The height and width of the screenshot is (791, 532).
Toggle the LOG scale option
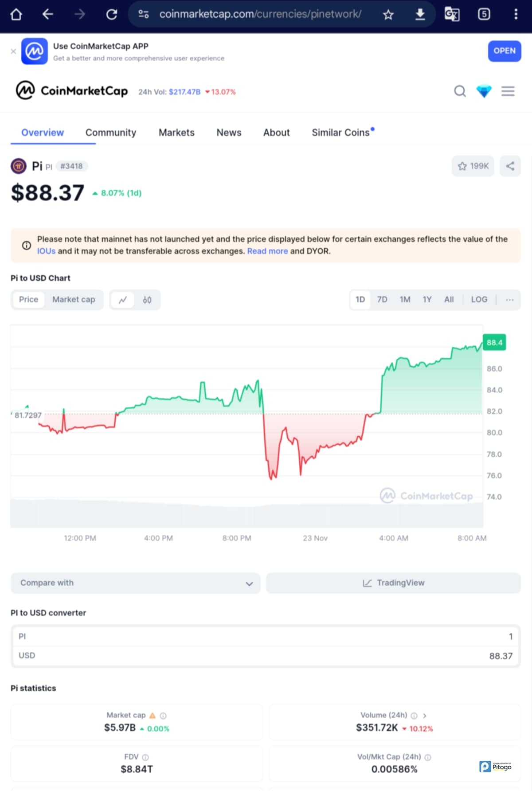(479, 300)
